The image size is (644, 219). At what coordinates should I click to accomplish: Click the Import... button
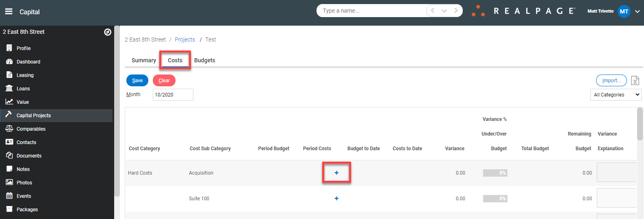point(611,81)
